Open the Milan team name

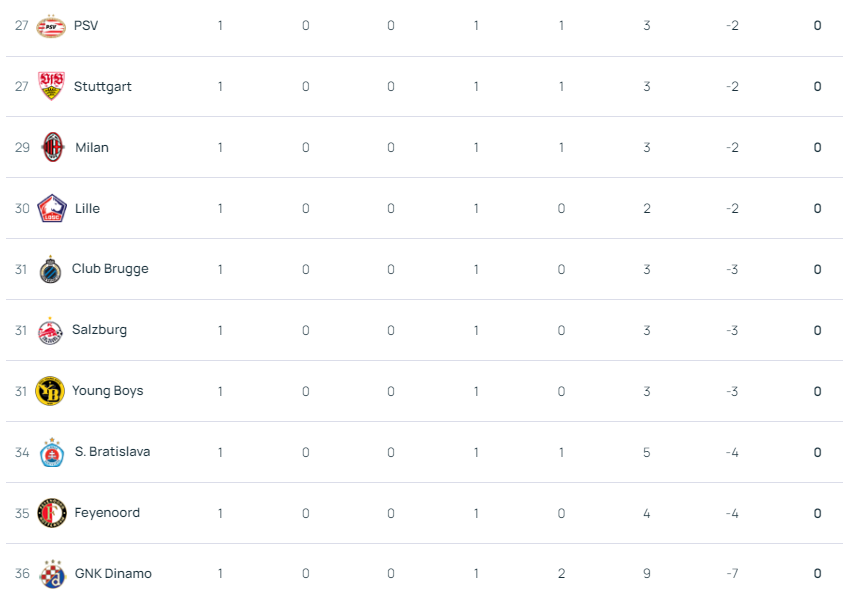[x=92, y=147]
